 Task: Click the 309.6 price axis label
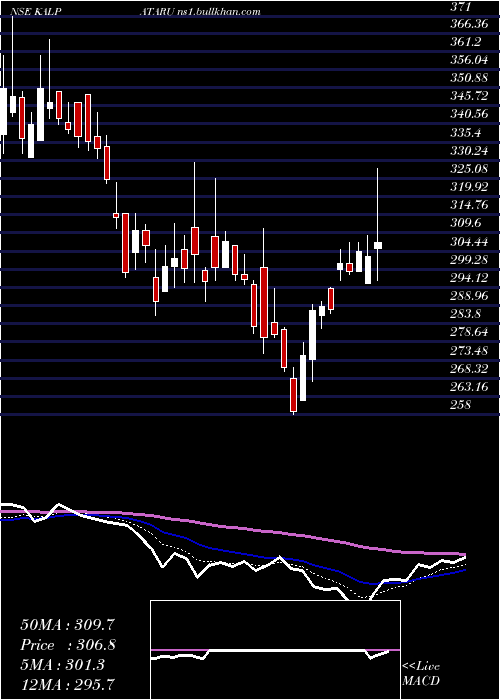point(467,224)
